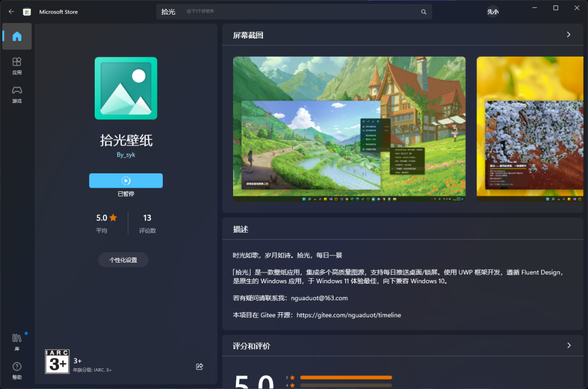Screen dimensions: 588x389
Task: Open the 游戏 (Games) section in sidebar
Action: (x=16, y=94)
